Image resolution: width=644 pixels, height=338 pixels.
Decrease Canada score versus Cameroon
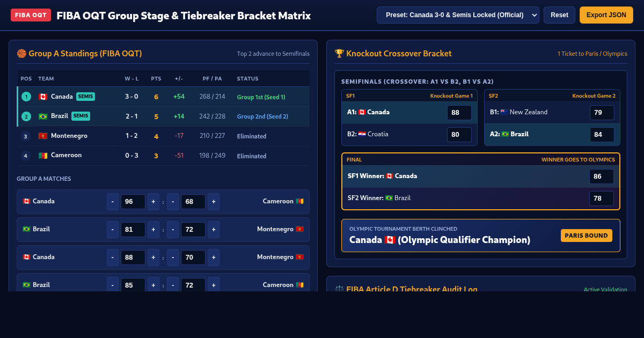[x=113, y=201]
